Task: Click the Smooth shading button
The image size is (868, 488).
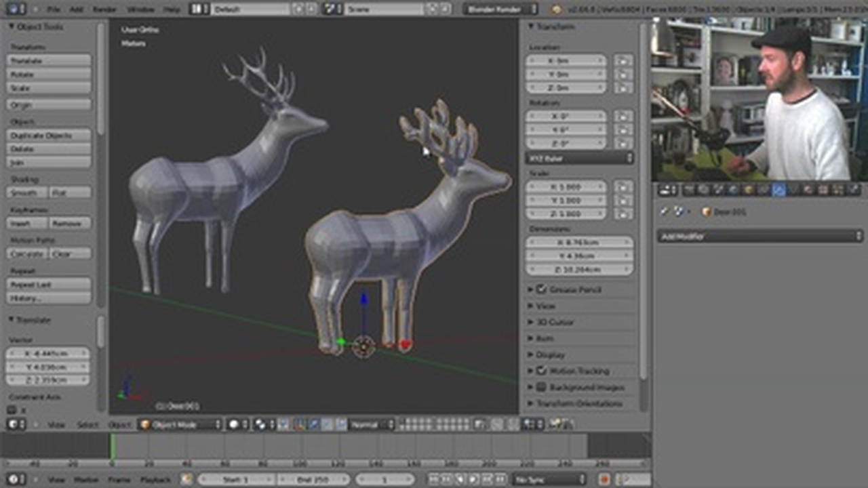Action: (x=27, y=192)
